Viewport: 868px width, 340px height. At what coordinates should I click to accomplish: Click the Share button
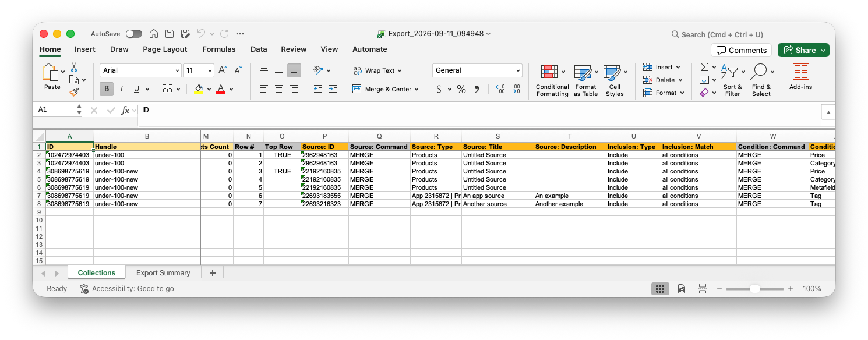click(x=803, y=50)
